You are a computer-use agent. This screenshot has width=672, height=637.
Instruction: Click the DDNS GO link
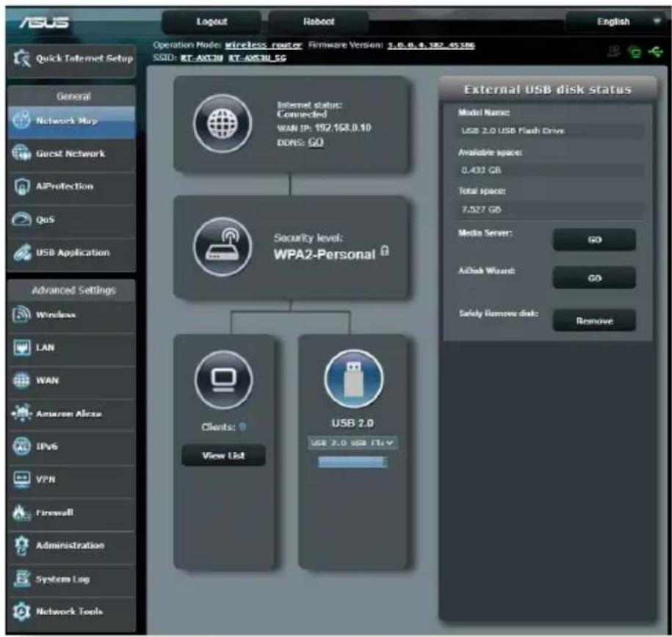click(315, 142)
